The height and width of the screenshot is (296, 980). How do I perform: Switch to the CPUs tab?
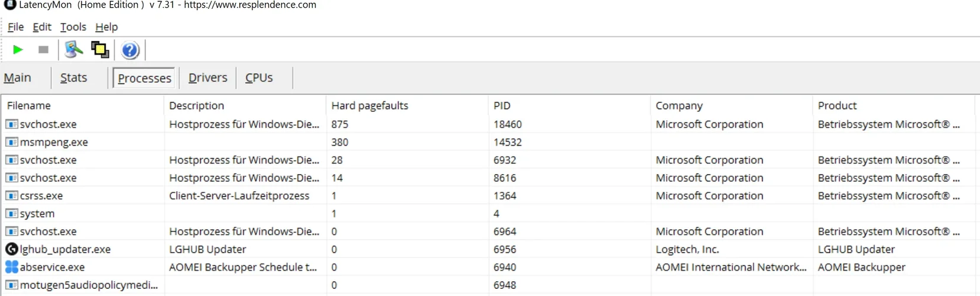pos(259,78)
